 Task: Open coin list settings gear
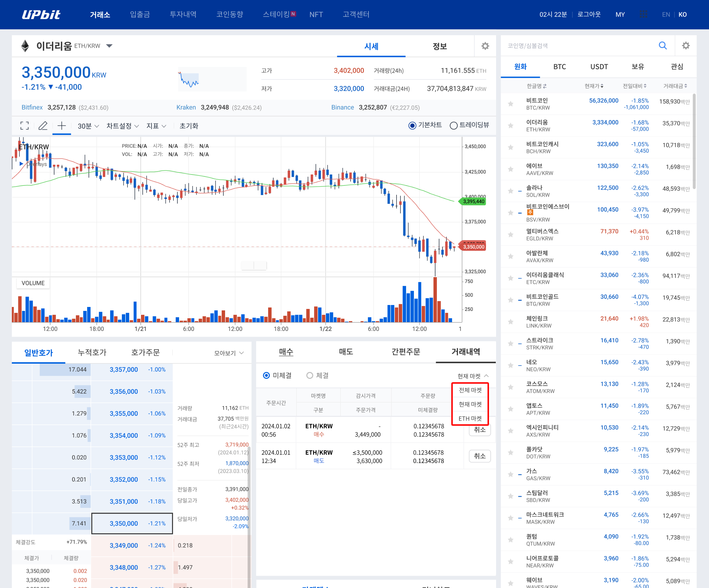tap(686, 46)
